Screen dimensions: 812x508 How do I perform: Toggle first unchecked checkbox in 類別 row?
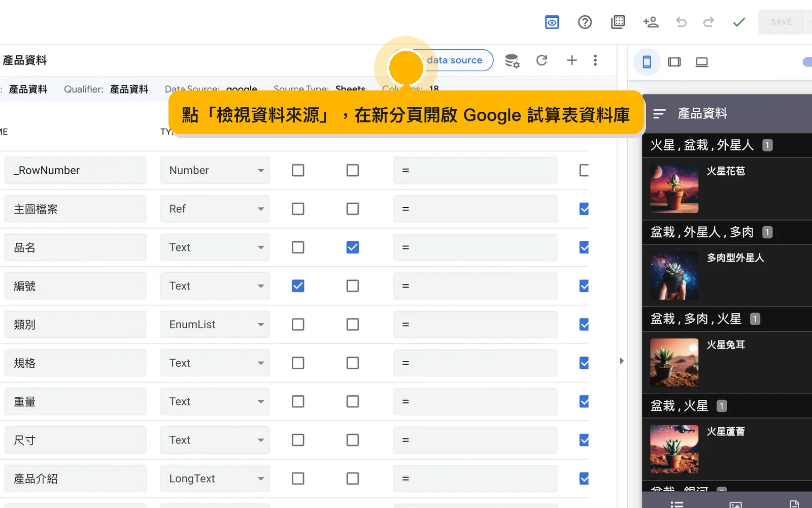pyautogui.click(x=298, y=325)
